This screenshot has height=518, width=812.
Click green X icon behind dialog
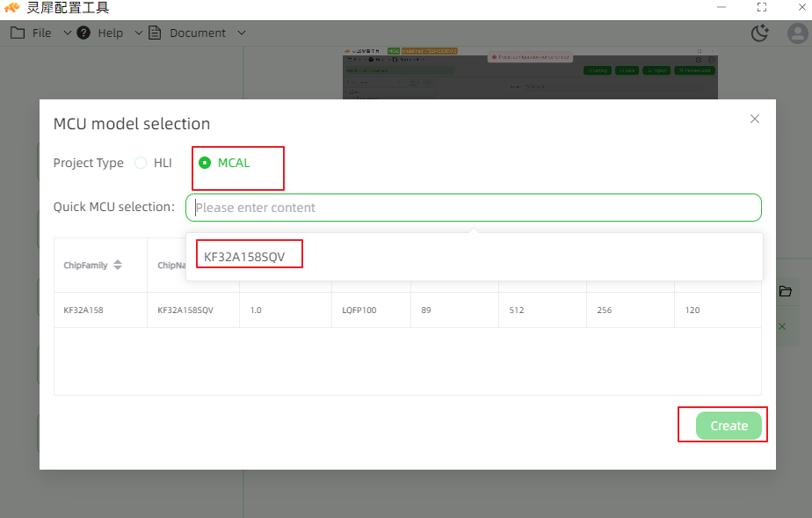782,326
